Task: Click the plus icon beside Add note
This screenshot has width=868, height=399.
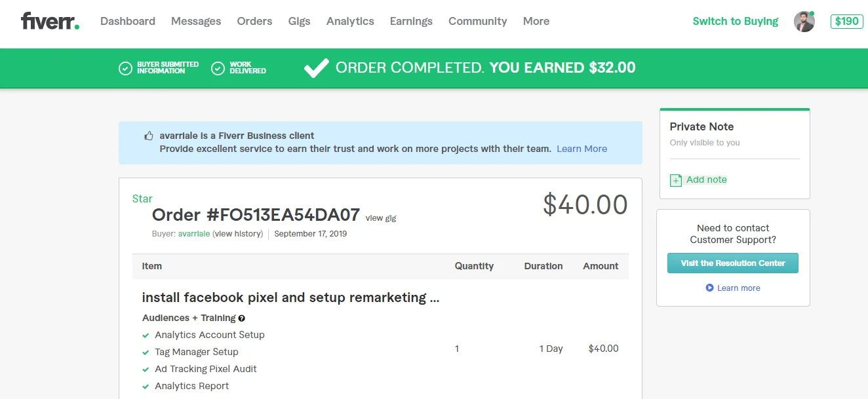Action: click(676, 180)
